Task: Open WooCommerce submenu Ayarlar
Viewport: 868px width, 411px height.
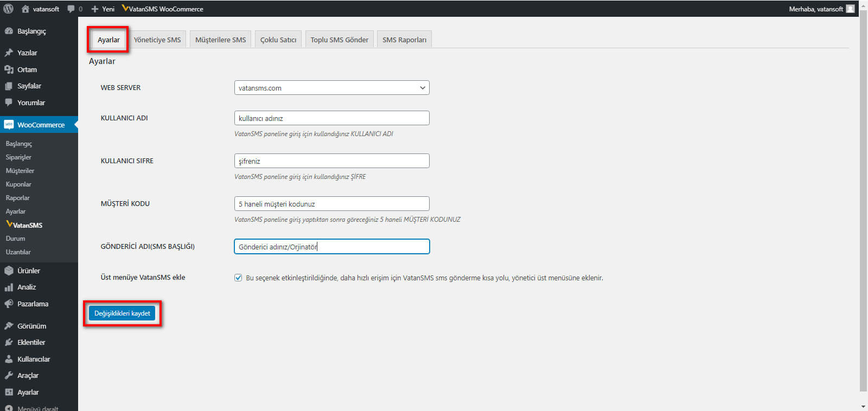Action: click(16, 211)
